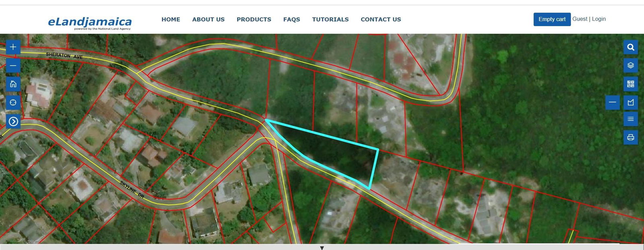The image size is (644, 250).
Task: Zoom in the map with plus icon
Action: point(13,47)
